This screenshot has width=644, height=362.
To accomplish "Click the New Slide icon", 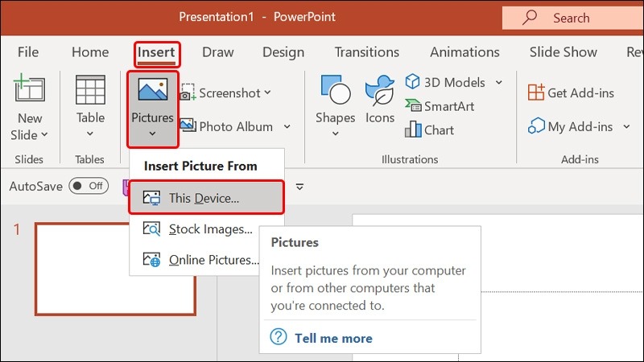I will 29,88.
